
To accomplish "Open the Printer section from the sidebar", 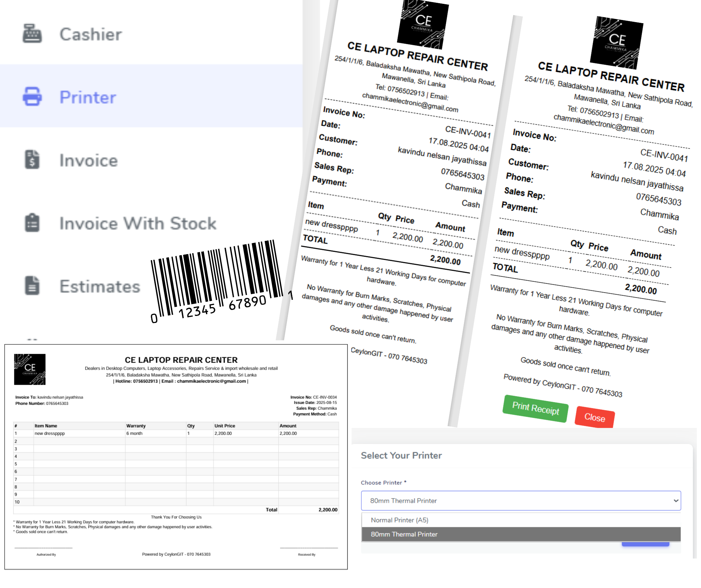I will click(87, 97).
